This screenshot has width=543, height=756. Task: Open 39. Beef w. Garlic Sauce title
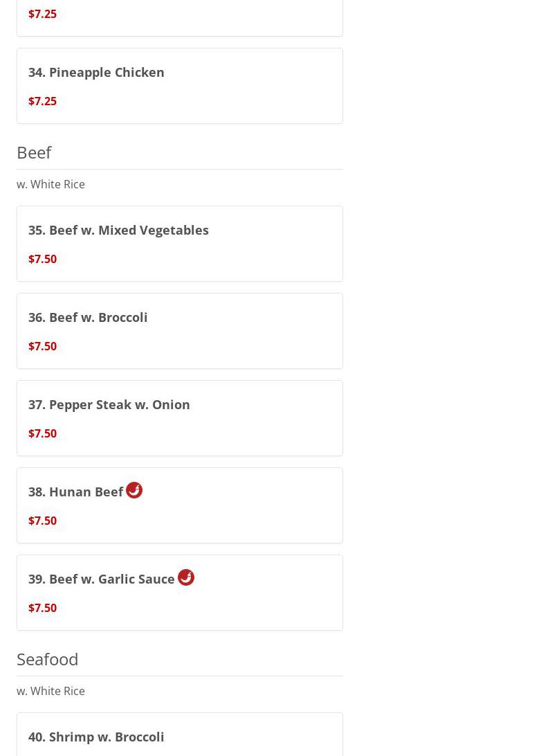101,579
